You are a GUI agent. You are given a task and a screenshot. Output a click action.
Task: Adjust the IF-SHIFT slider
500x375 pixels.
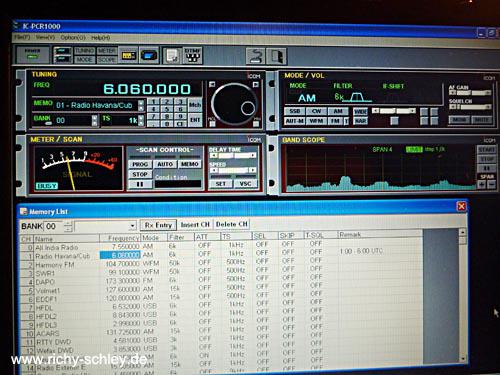(394, 111)
